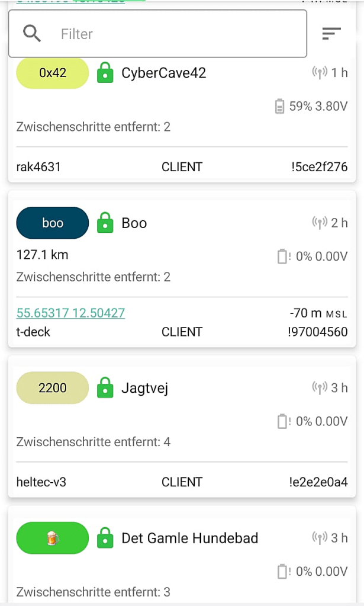Click the green lock icon beside Boo
The image size is (364, 606).
(105, 223)
